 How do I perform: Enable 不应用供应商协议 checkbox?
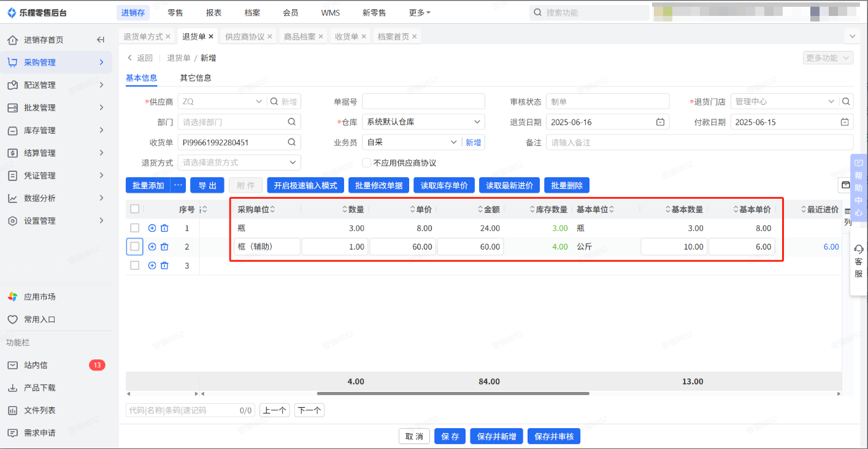click(367, 163)
